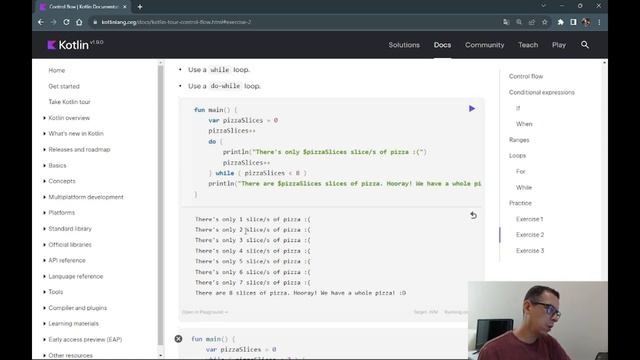Translate this page icon in address bar
Image resolution: width=640 pixels, height=360 pixels.
click(506, 22)
